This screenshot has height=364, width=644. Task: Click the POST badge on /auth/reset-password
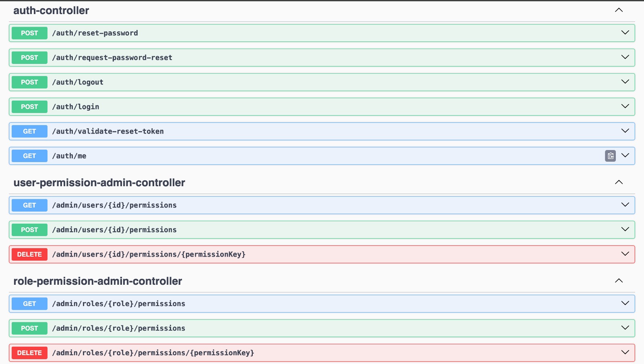pyautogui.click(x=29, y=33)
